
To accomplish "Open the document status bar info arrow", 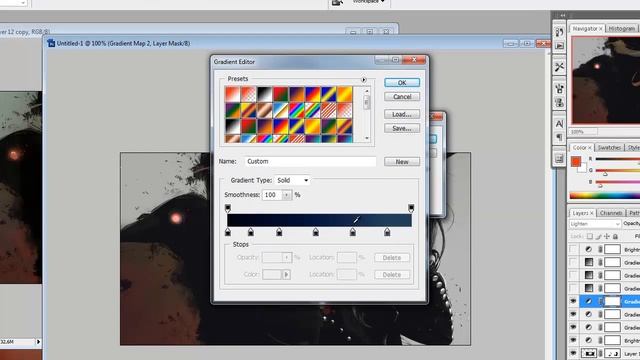I will [38, 342].
